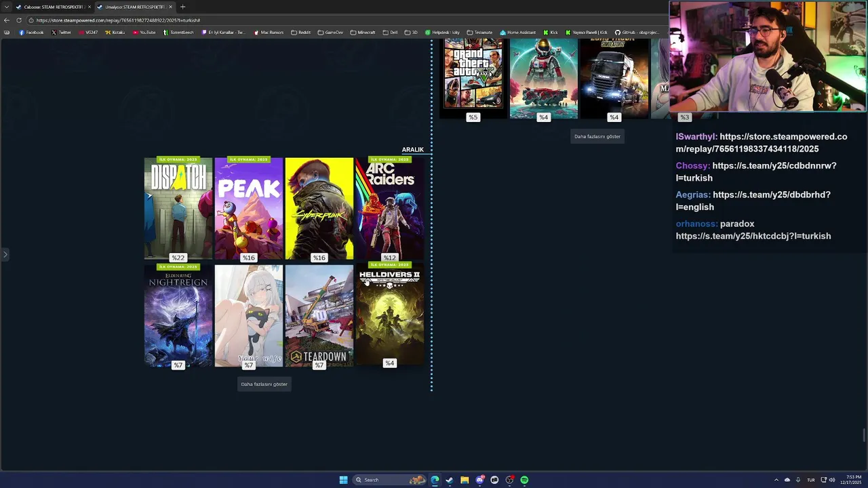Viewport: 868px width, 488px height.
Task: Close the Unvalyoor Steam Retrospektifi tab
Action: (170, 7)
